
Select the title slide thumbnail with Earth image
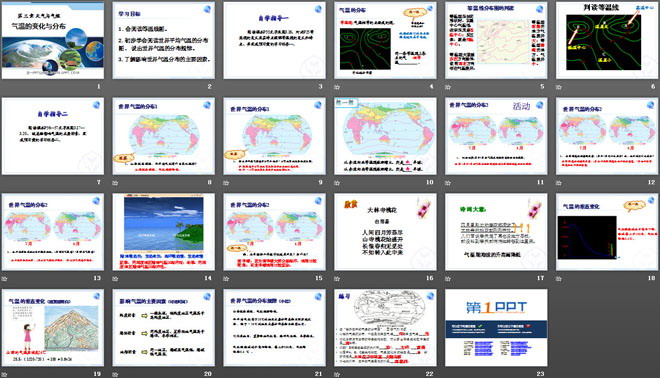point(53,40)
